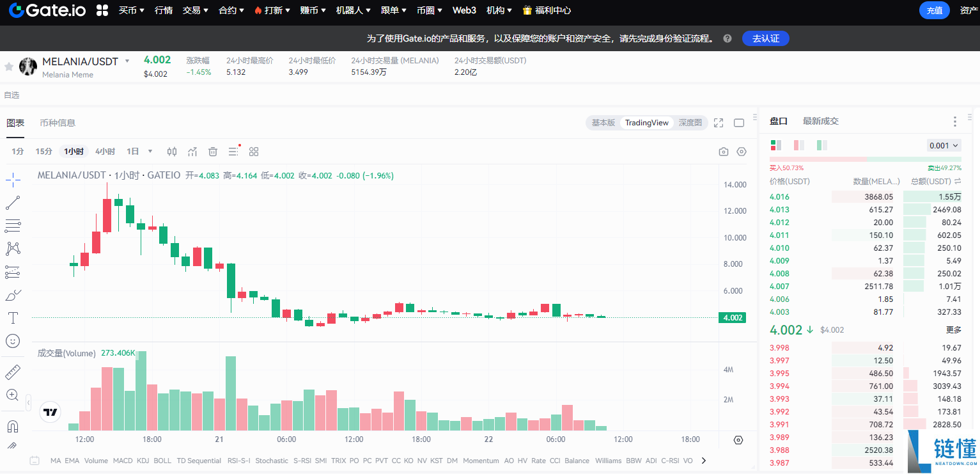Open the 0.001 price precision dropdown
The width and height of the screenshot is (980, 474).
click(944, 145)
